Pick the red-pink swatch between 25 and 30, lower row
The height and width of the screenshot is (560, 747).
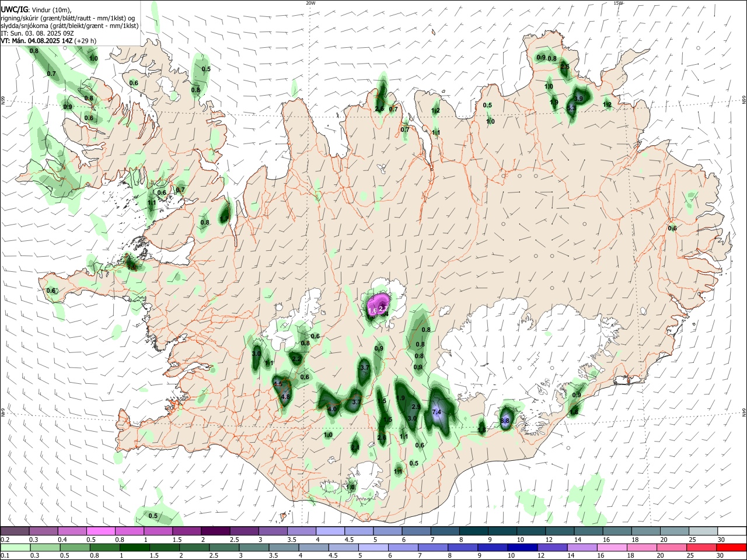click(x=701, y=548)
